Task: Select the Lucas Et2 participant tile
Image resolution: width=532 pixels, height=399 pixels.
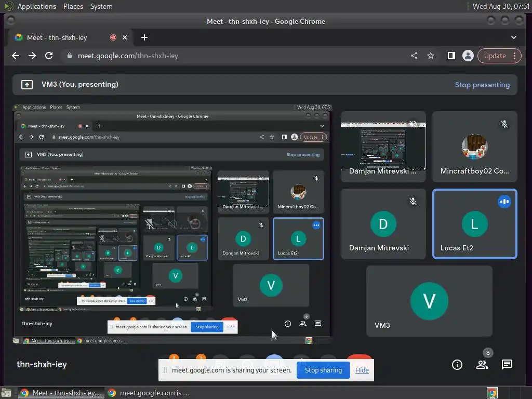Action: (x=475, y=224)
